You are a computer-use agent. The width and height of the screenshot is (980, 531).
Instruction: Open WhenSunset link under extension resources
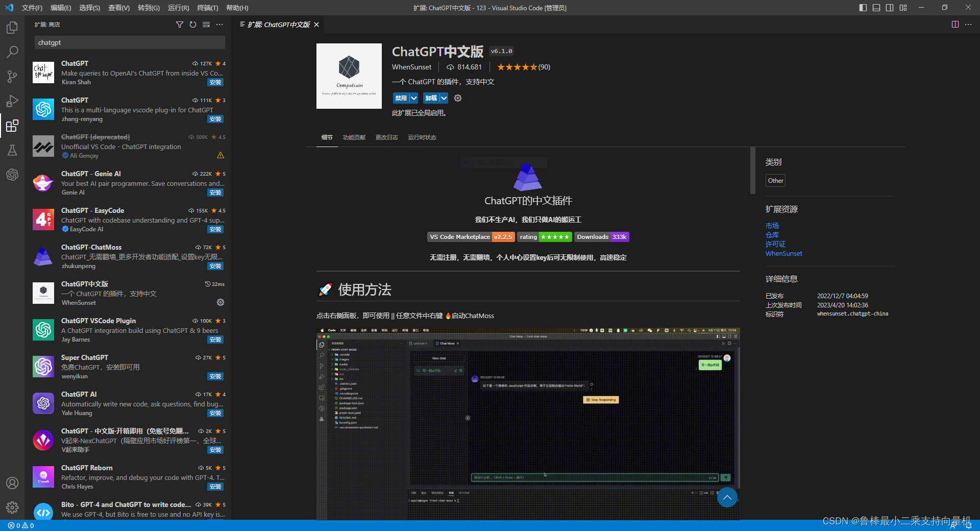[783, 253]
